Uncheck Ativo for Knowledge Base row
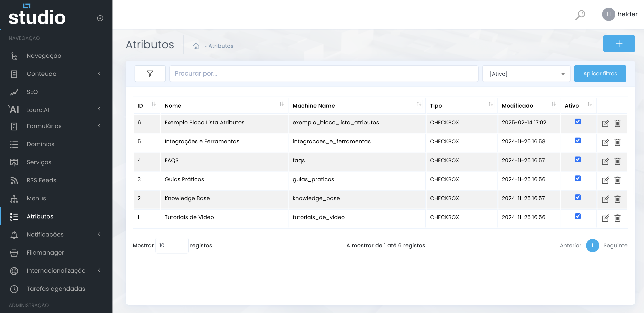 click(577, 197)
